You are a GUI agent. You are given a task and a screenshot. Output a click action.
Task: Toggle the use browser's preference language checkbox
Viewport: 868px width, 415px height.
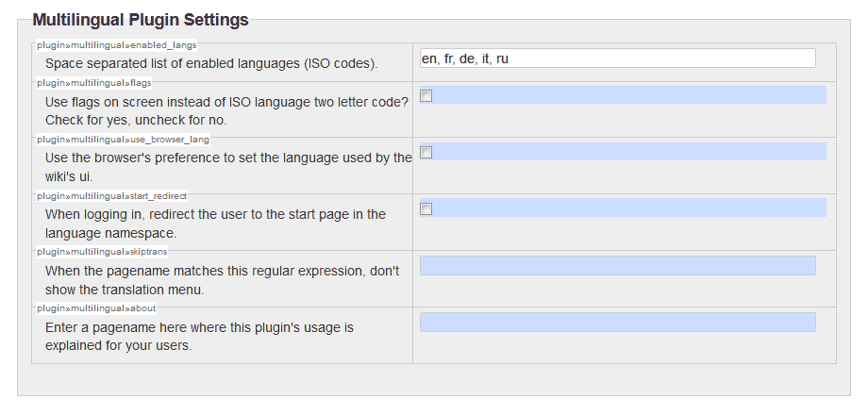tap(426, 152)
